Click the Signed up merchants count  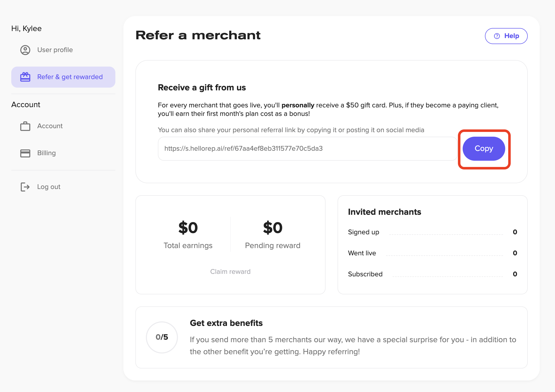click(x=515, y=232)
